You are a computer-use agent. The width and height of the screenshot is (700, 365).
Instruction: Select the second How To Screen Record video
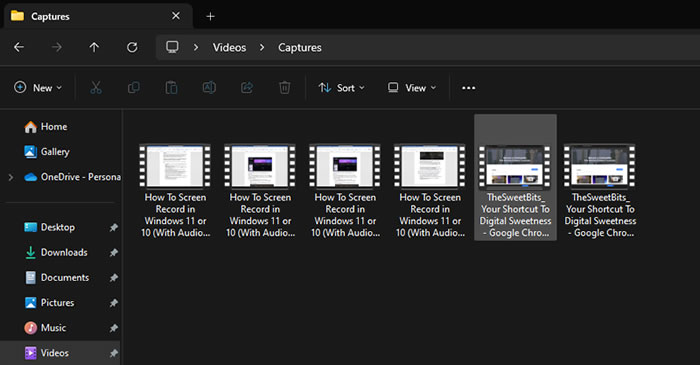click(x=260, y=191)
